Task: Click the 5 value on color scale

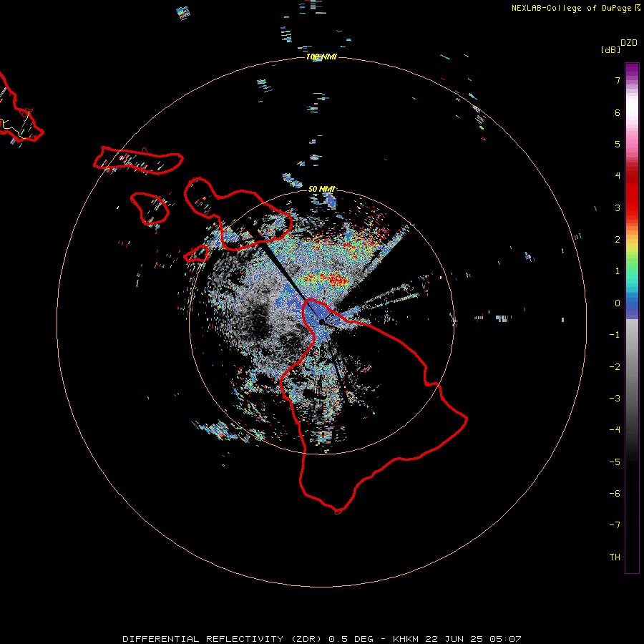Action: (x=618, y=144)
